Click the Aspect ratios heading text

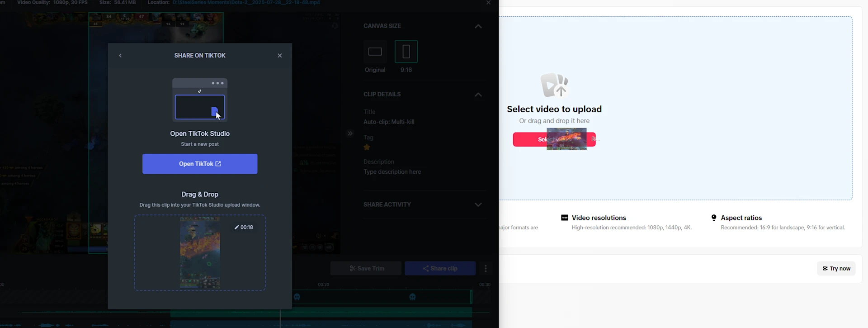(741, 218)
